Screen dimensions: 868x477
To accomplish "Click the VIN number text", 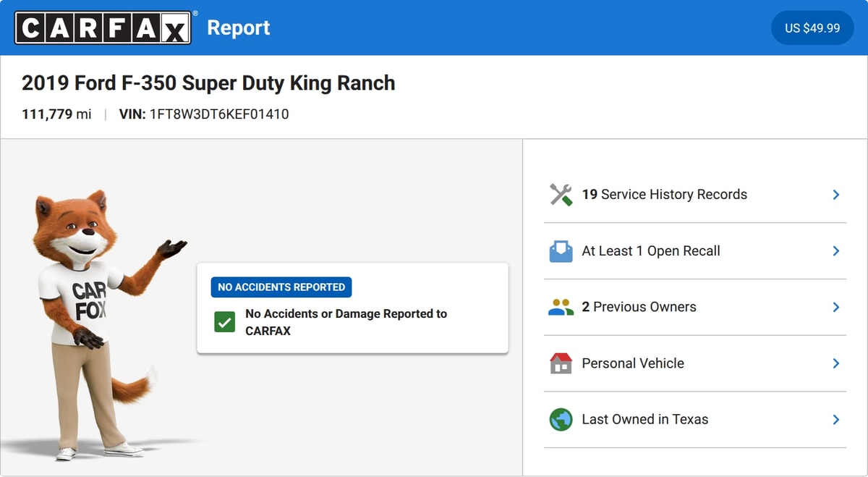I will [x=219, y=114].
